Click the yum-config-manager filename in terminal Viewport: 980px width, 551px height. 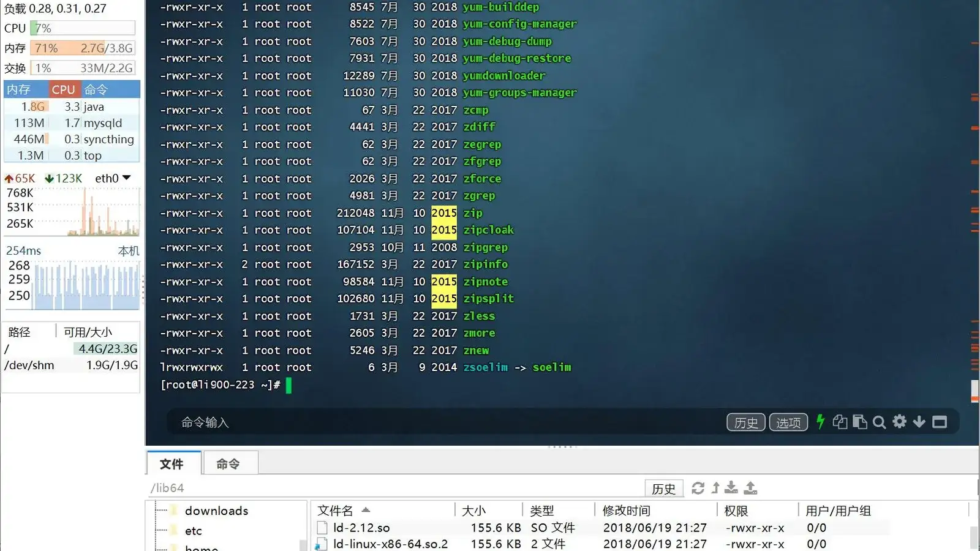[520, 24]
